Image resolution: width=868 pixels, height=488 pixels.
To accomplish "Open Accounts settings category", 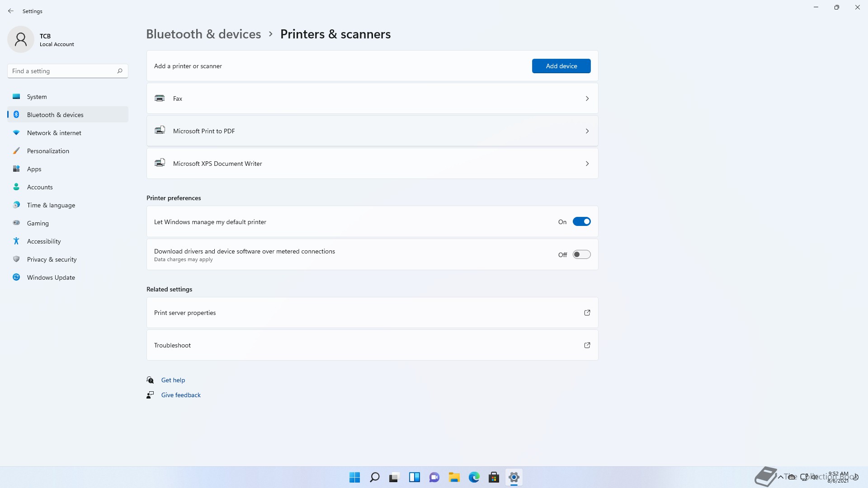I will (x=68, y=187).
